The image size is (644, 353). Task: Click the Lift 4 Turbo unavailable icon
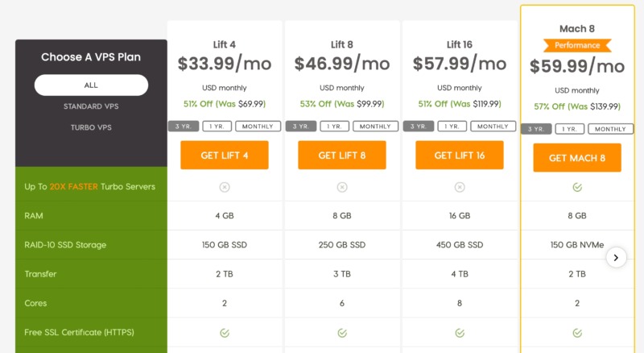[225, 187]
